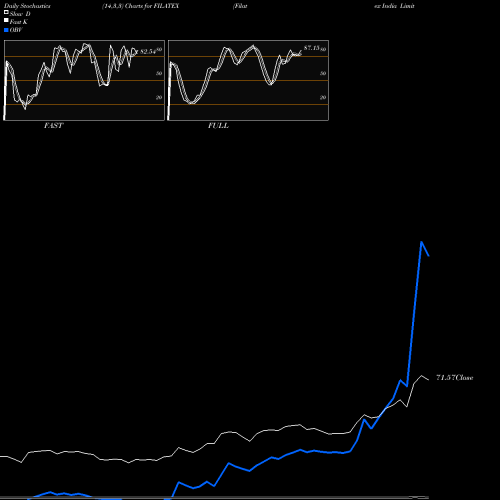Click the blue OBV legend swatch

[x=6, y=30]
